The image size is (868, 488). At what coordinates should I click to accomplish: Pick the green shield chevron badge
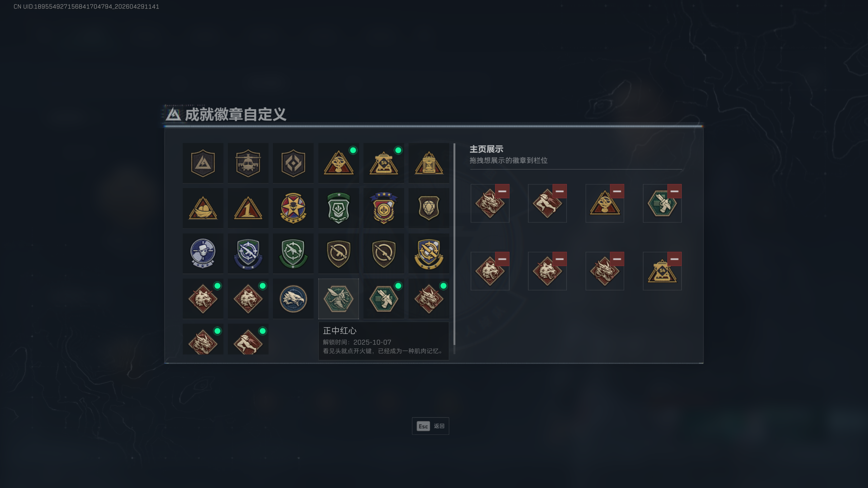coord(338,208)
